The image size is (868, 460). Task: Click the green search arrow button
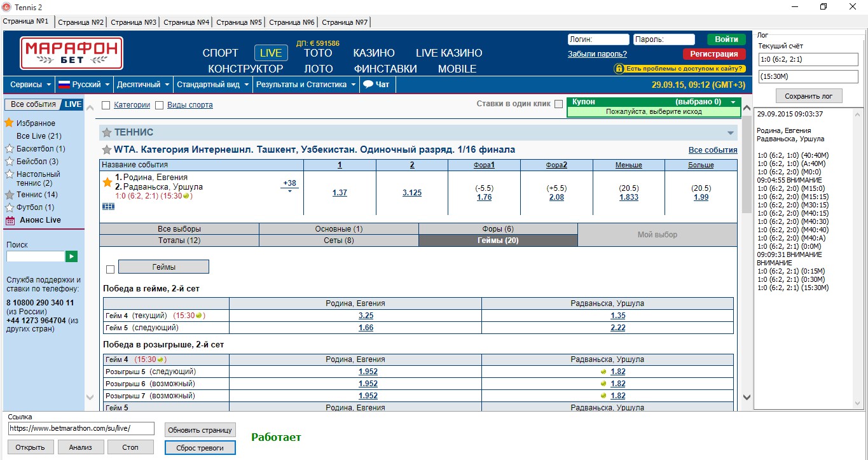coord(71,256)
